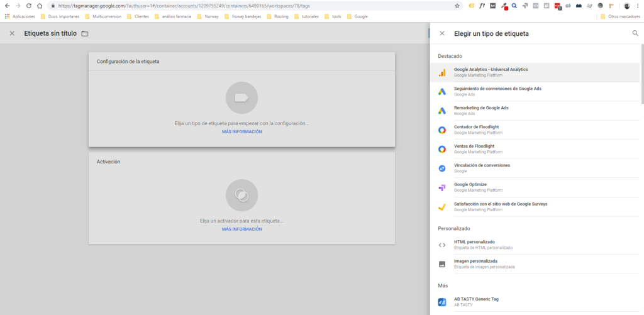Go back with the browser back arrow

pyautogui.click(x=7, y=6)
